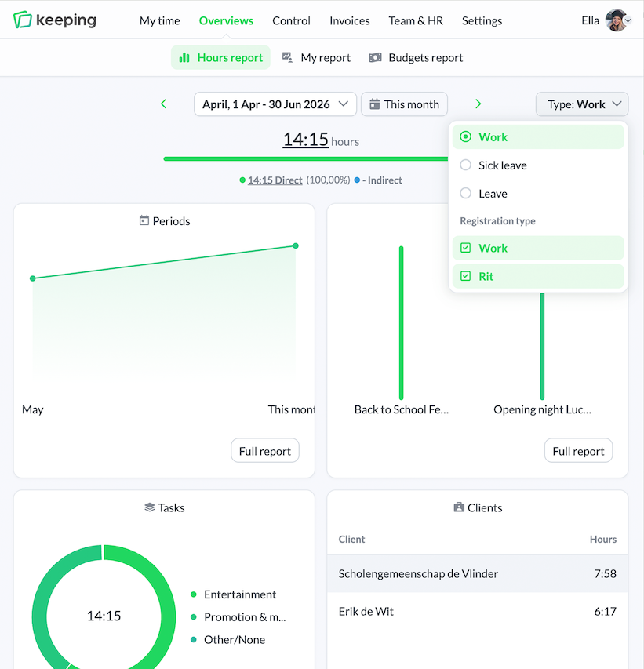Open the Team & HR menu

coord(416,20)
